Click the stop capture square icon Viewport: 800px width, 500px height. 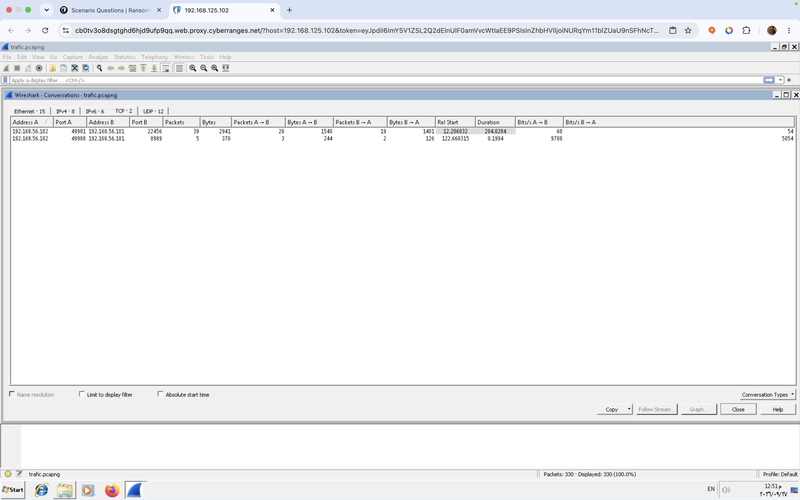click(17, 68)
